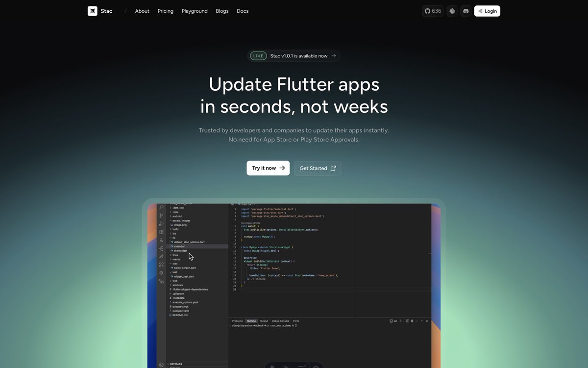
Task: Go to the About page
Action: [x=142, y=11]
